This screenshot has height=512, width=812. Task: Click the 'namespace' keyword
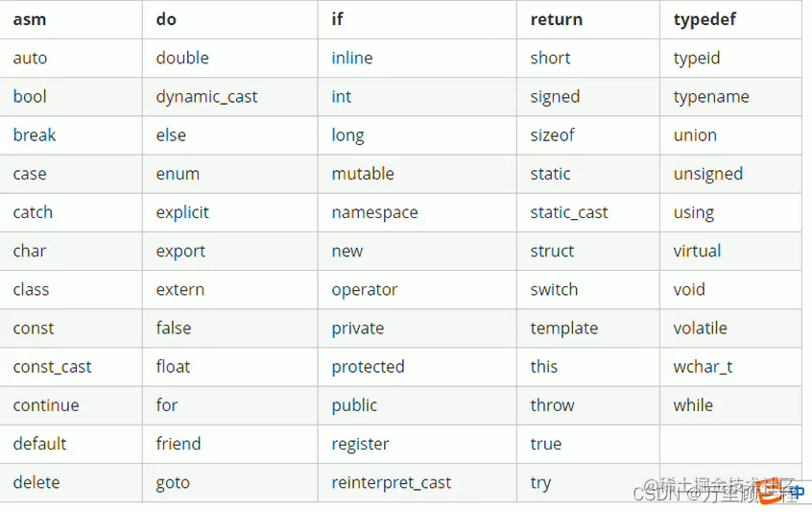click(374, 212)
